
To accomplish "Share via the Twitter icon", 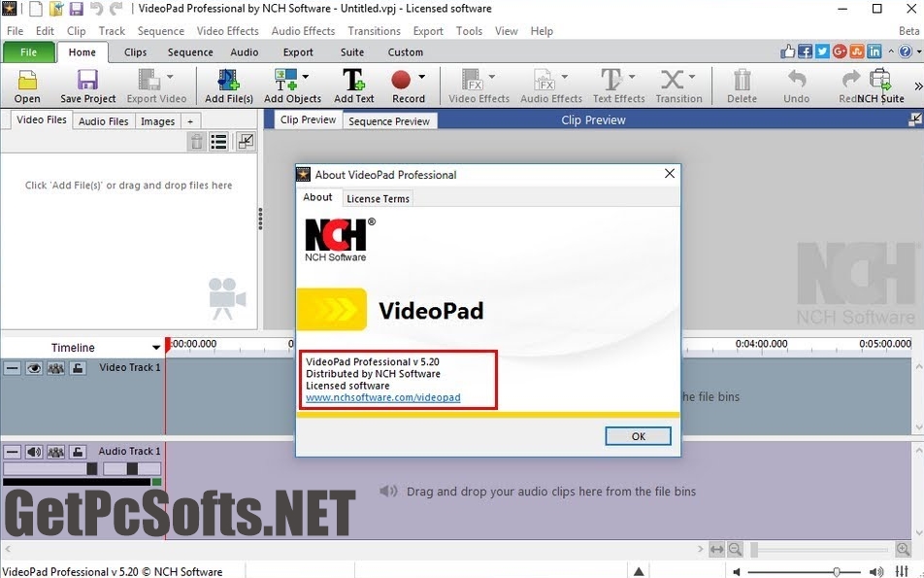I will point(822,51).
